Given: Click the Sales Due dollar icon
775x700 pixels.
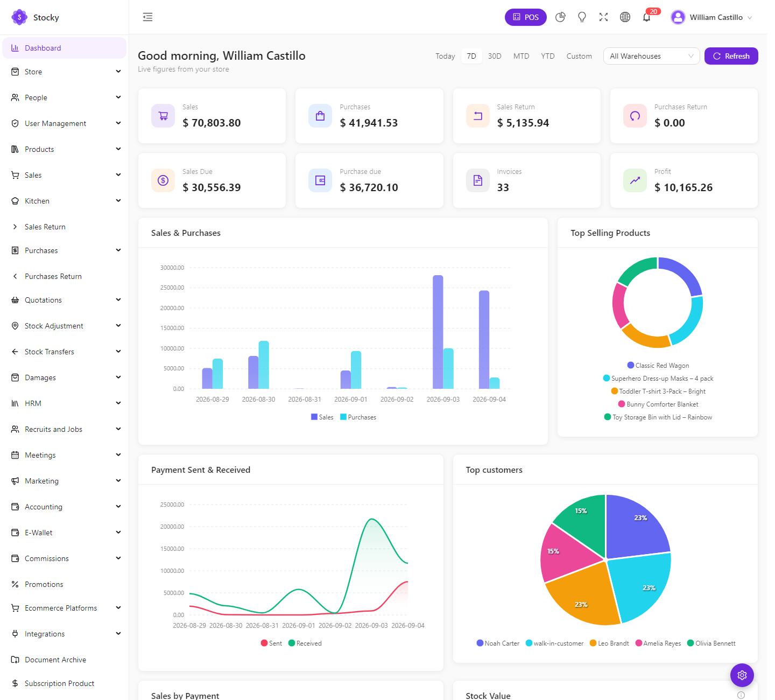Looking at the screenshot, I should (163, 180).
